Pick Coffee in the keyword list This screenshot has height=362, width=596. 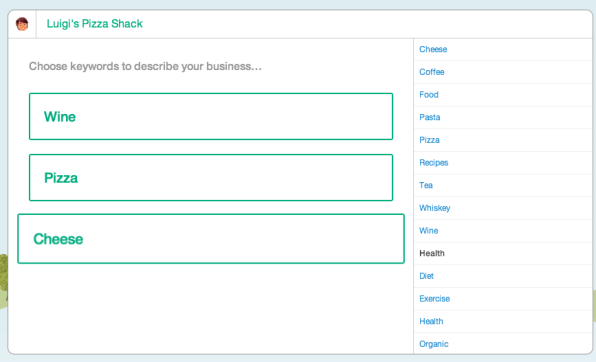[x=431, y=72]
